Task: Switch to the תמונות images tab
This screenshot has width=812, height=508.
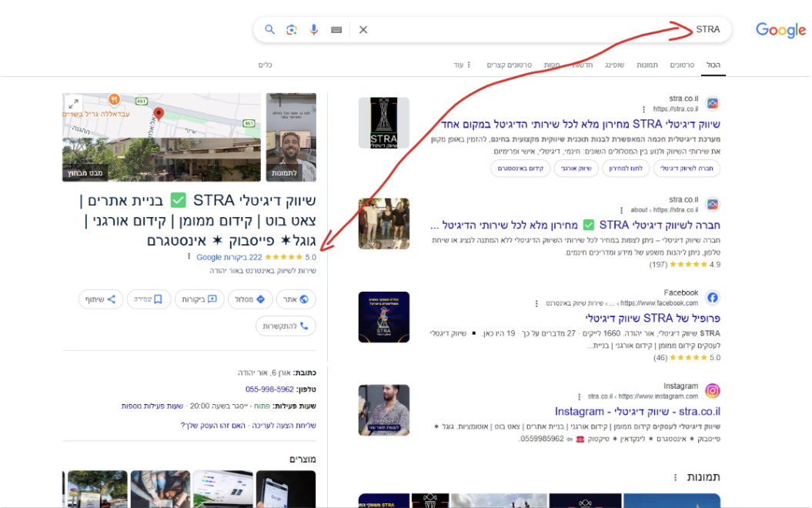Action: click(647, 65)
